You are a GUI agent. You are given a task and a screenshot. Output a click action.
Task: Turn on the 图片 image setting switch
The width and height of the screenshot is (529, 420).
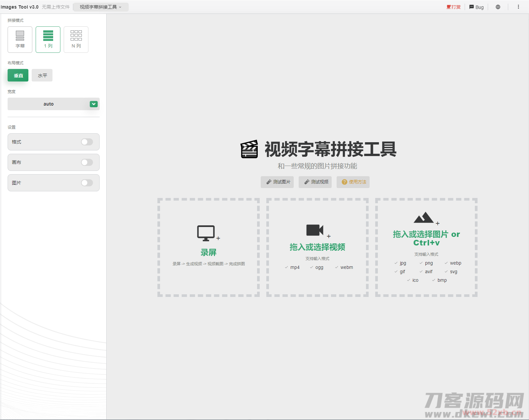coord(87,183)
